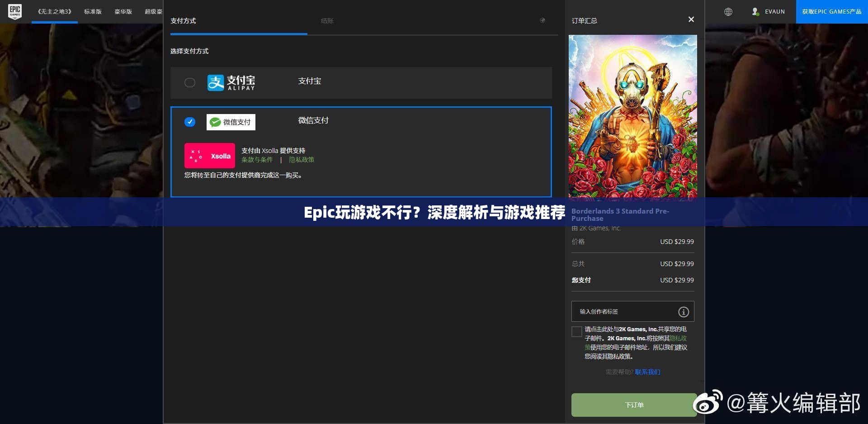Click the 选择支付方式 heading

coord(189,51)
